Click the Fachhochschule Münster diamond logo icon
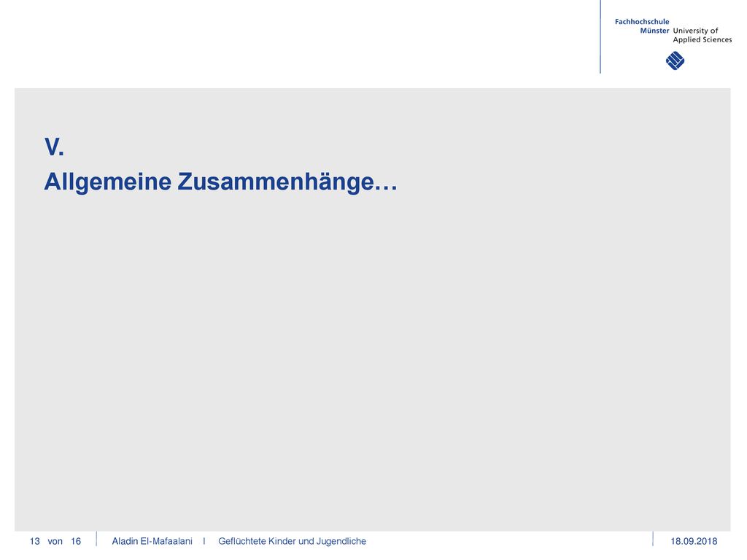Viewport: 747px width, 560px height. tap(675, 61)
